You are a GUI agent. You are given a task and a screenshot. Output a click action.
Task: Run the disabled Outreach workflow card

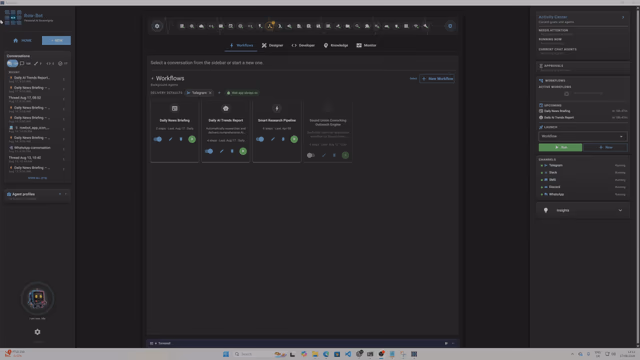345,155
